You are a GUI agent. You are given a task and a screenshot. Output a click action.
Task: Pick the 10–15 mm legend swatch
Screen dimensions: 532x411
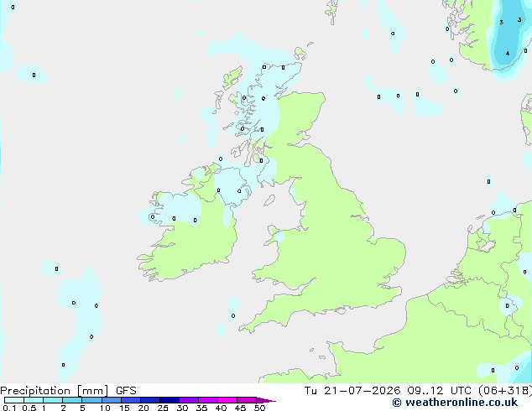pos(111,400)
